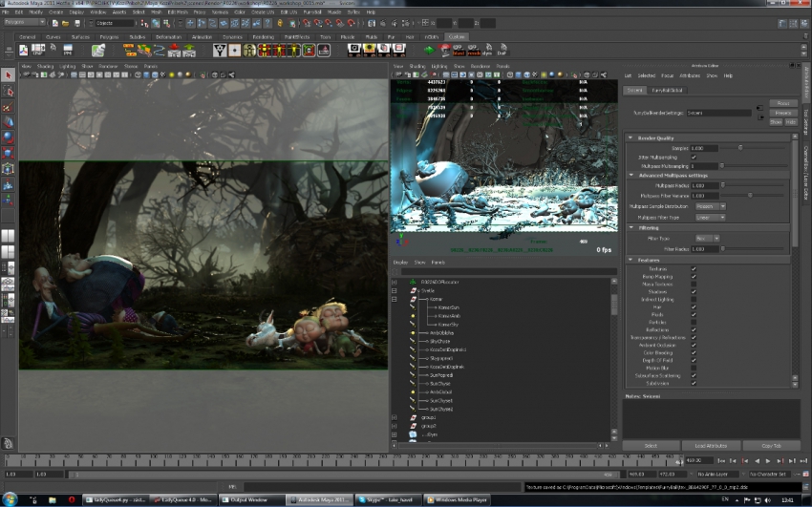Click the red house-shaped shelf icon
812x507 pixels.
point(324,51)
